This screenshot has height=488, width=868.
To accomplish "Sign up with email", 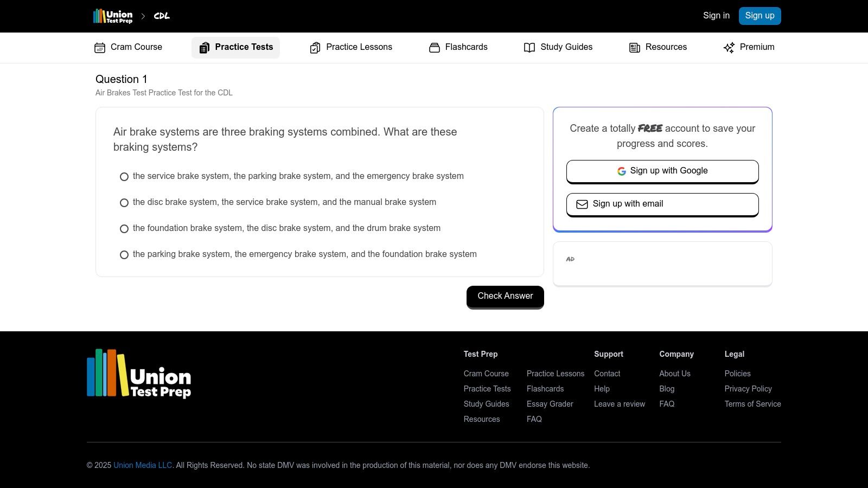I will point(662,204).
